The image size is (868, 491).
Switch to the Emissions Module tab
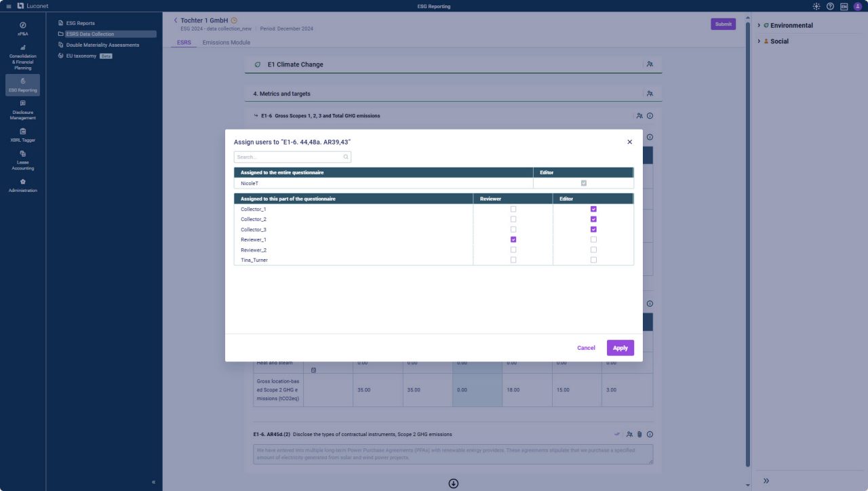(226, 43)
